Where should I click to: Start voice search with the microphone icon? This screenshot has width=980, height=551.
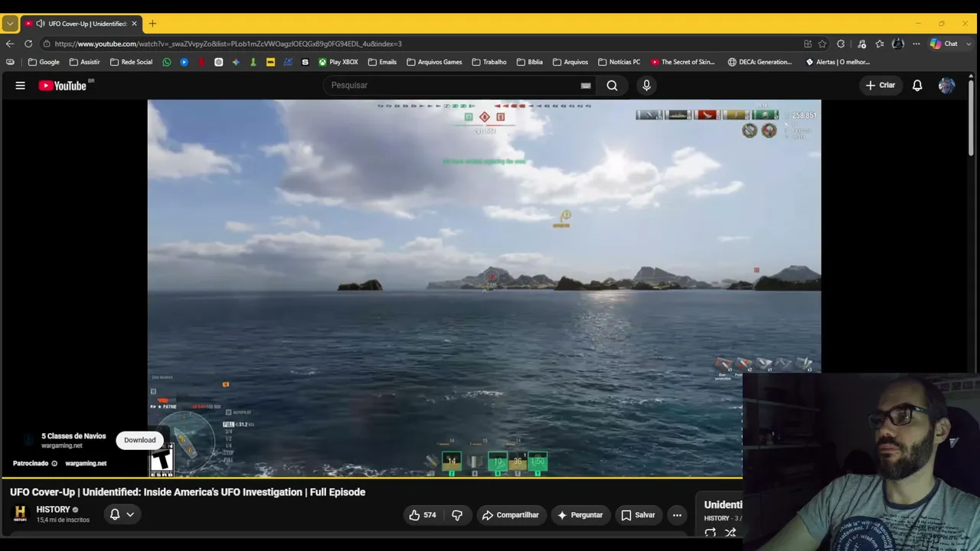pyautogui.click(x=646, y=86)
